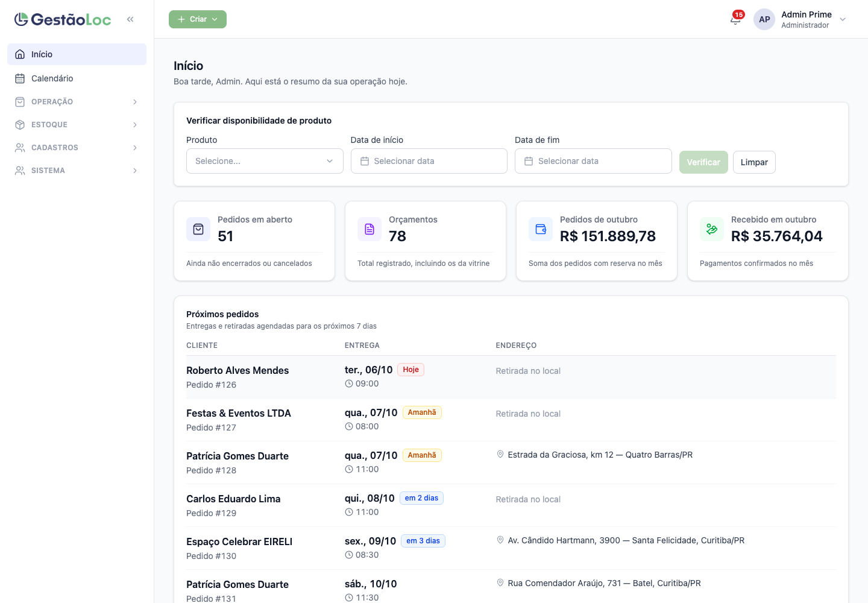Expand the OPERAÇÃO menu section
Viewport: 868px width, 603px height.
pyautogui.click(x=77, y=102)
